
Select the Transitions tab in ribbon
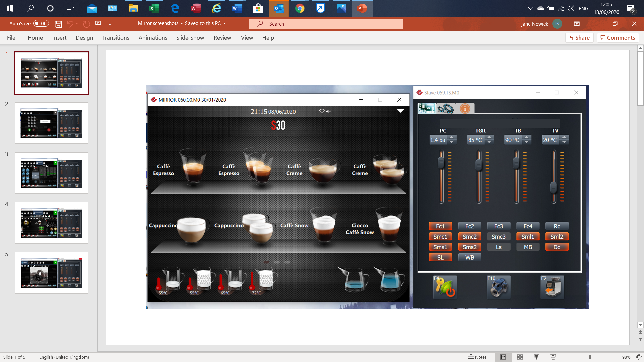116,37
